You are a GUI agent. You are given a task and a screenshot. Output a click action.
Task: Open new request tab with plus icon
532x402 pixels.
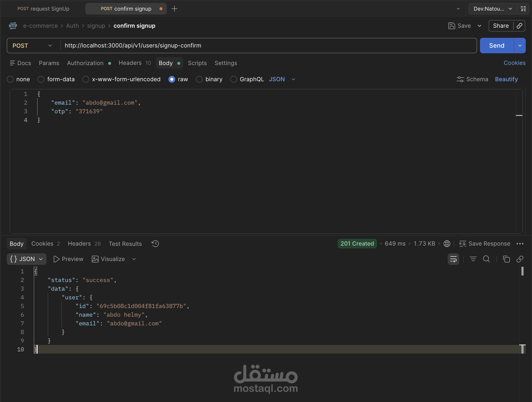(x=174, y=9)
